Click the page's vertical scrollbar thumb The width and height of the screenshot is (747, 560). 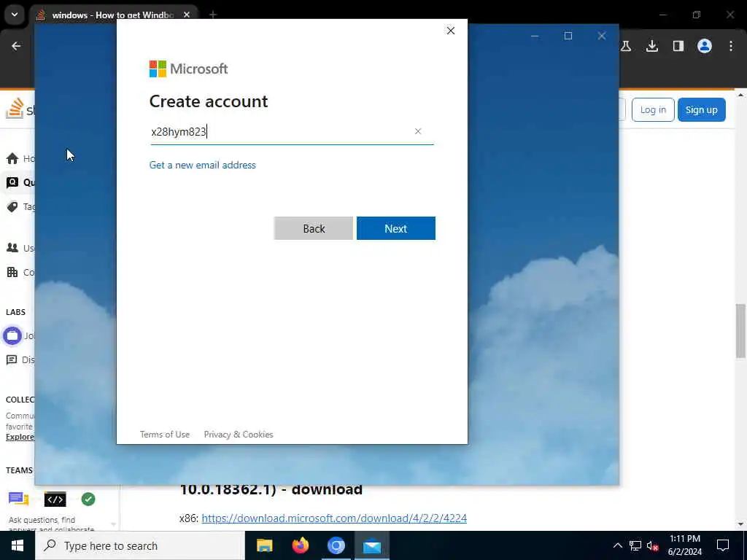[x=740, y=330]
